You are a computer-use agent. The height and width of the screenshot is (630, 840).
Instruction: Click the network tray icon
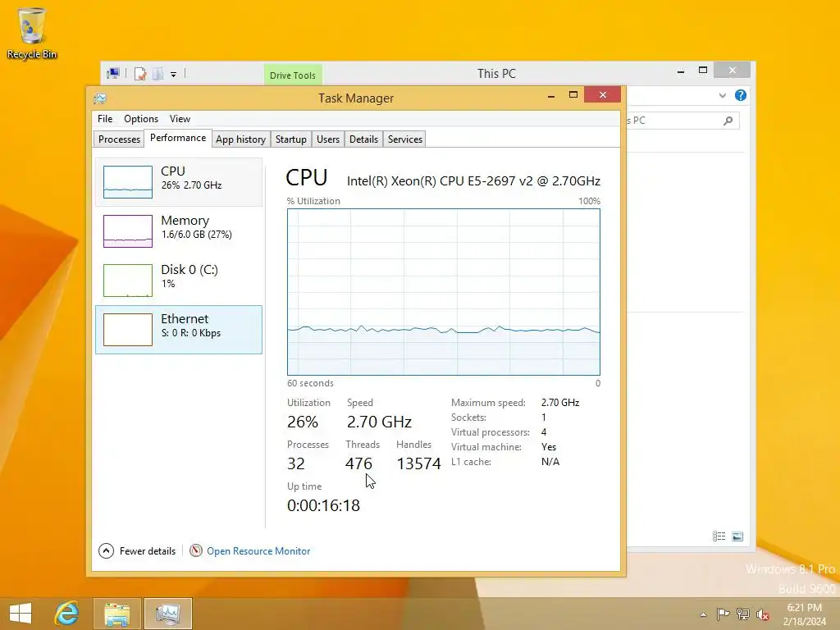click(742, 614)
